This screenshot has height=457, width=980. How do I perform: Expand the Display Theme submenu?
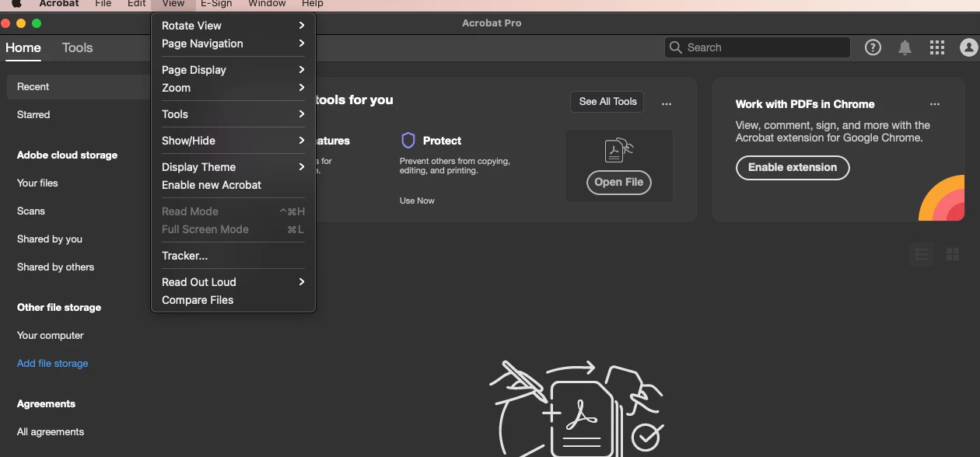(x=233, y=167)
